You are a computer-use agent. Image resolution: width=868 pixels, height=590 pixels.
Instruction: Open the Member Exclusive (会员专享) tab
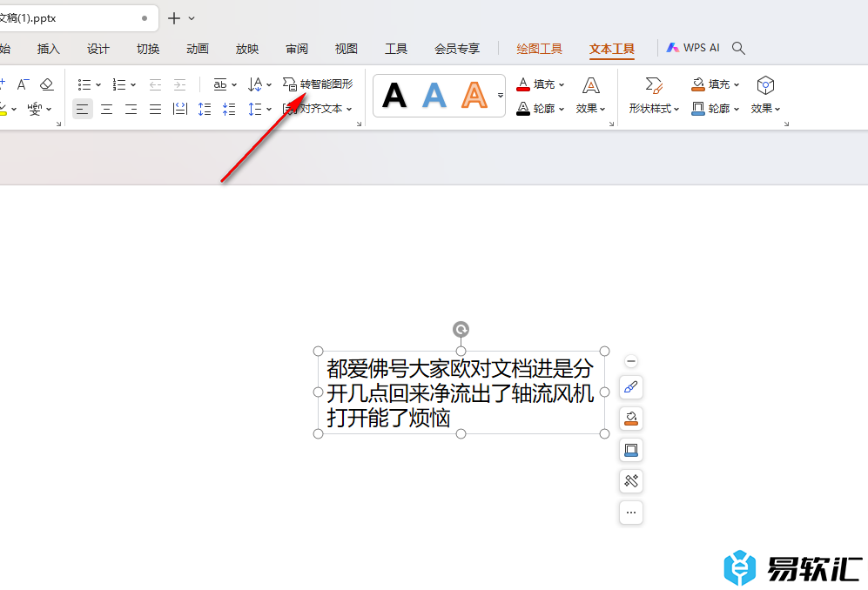click(457, 49)
